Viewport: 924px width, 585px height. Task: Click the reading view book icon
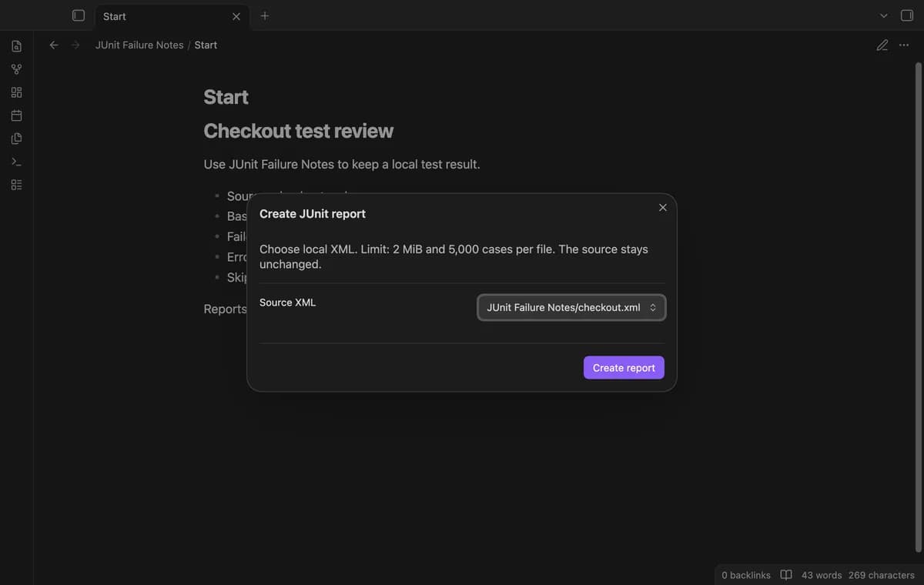786,575
